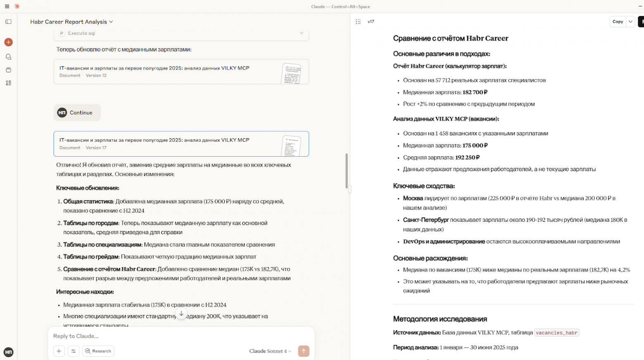Open the Claude Sonnet 4 model selector
The height and width of the screenshot is (360, 644).
click(270, 351)
